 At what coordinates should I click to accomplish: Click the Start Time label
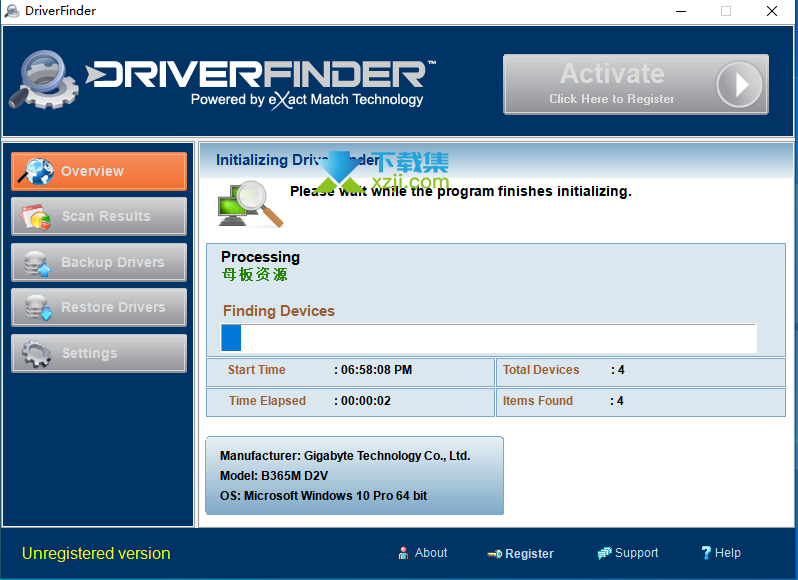point(256,370)
